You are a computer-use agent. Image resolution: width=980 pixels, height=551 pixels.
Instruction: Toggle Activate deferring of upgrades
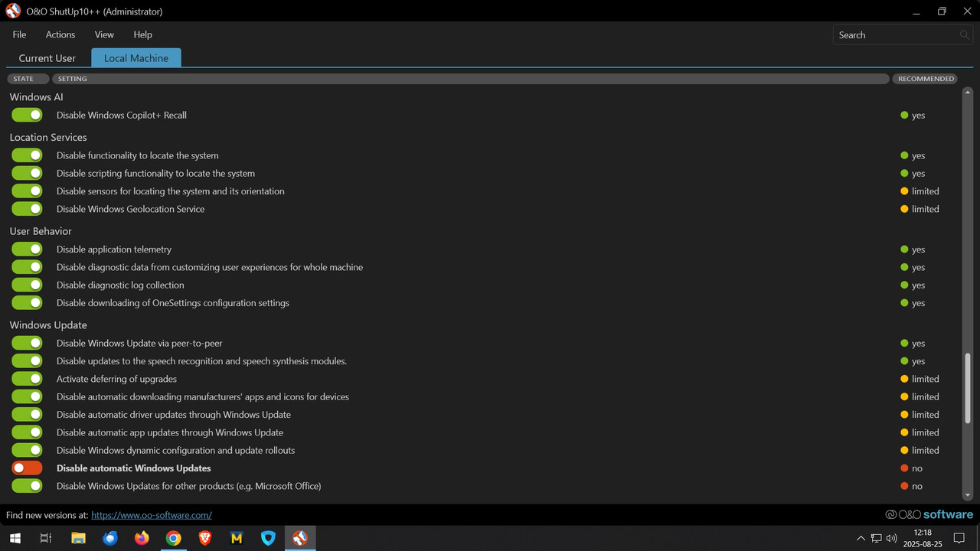pos(27,379)
